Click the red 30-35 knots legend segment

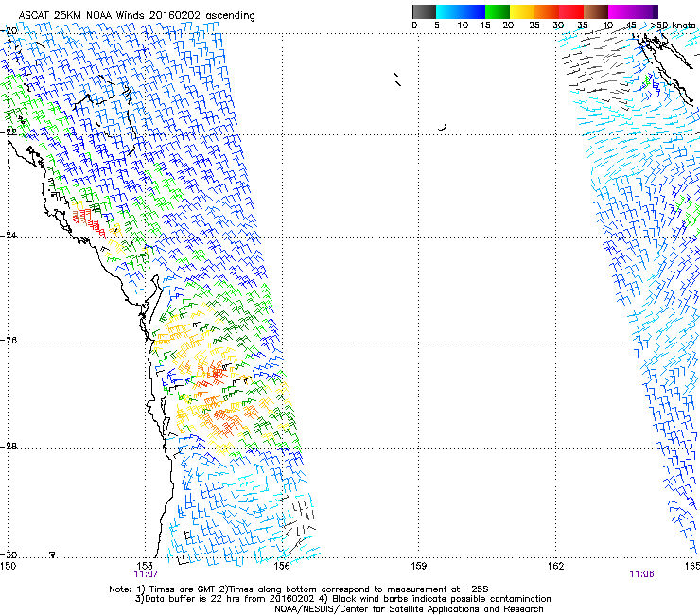[x=571, y=11]
